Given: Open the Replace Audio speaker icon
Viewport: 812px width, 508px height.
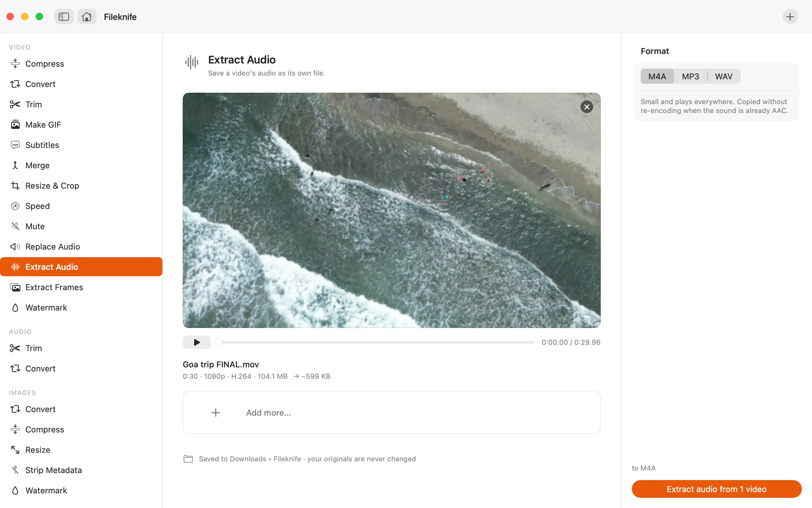Looking at the screenshot, I should 15,247.
